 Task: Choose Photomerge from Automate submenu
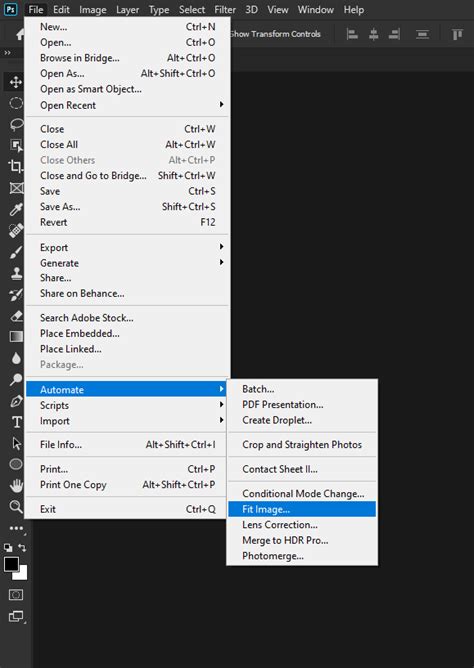[302, 556]
